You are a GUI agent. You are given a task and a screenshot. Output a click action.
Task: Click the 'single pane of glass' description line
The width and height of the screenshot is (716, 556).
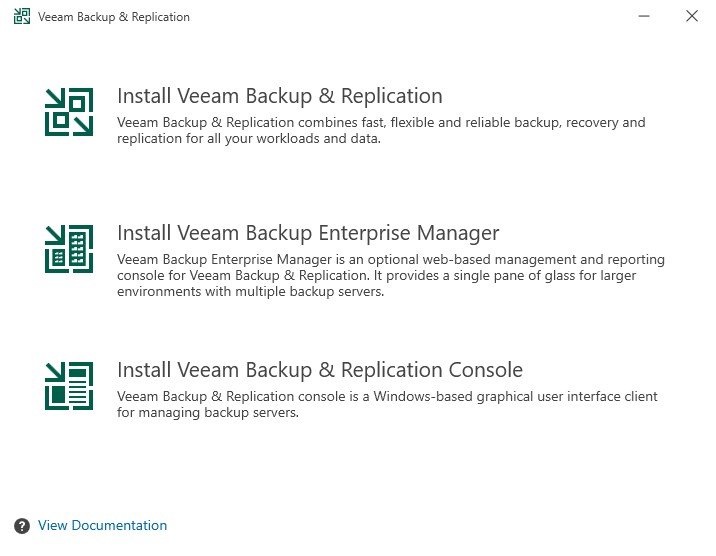coord(376,276)
